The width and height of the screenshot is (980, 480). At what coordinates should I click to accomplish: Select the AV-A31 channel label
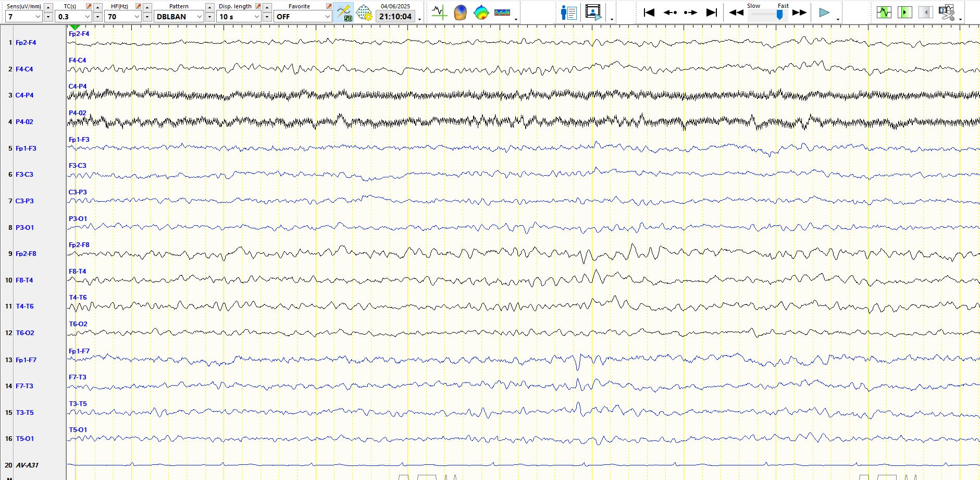click(27, 465)
